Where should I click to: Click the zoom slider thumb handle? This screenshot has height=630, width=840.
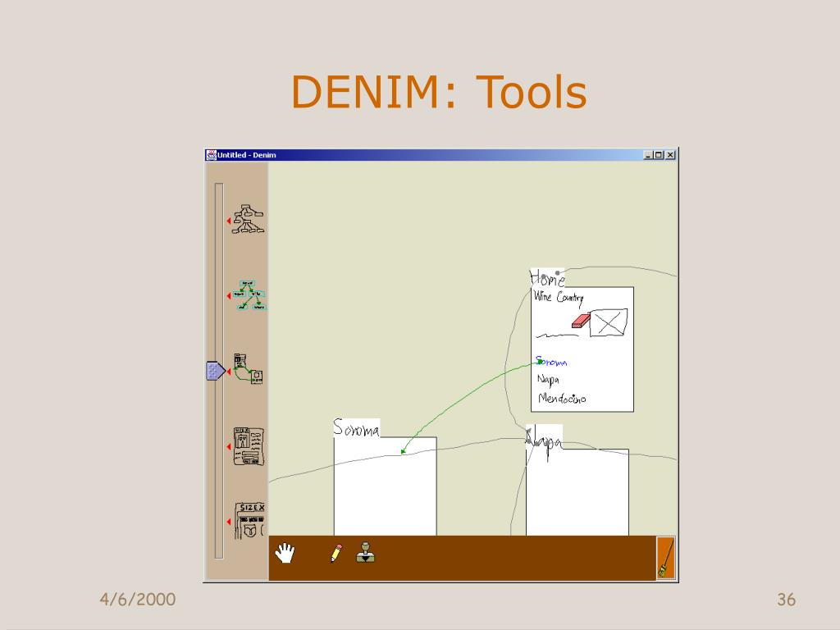click(215, 371)
